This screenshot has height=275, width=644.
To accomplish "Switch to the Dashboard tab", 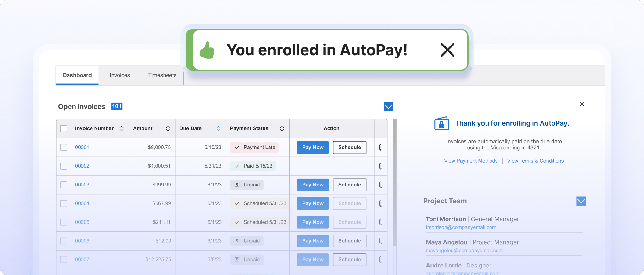I will click(77, 75).
